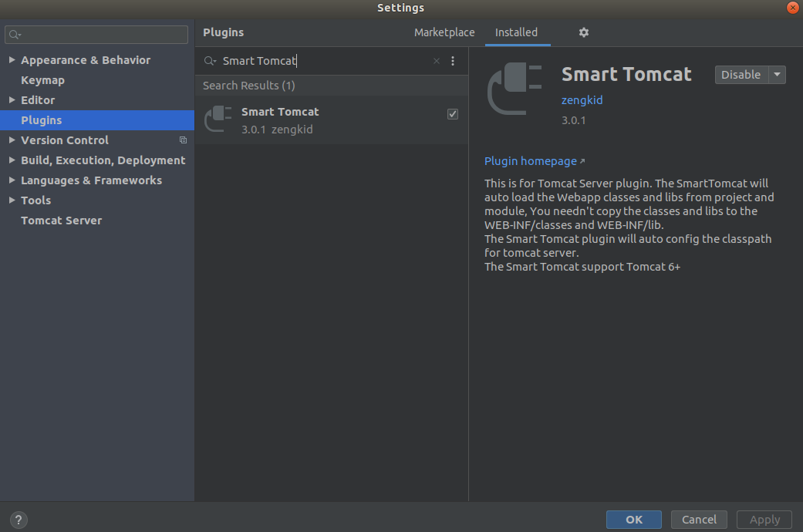
Task: Click the Plugins panel title
Action: (x=223, y=32)
